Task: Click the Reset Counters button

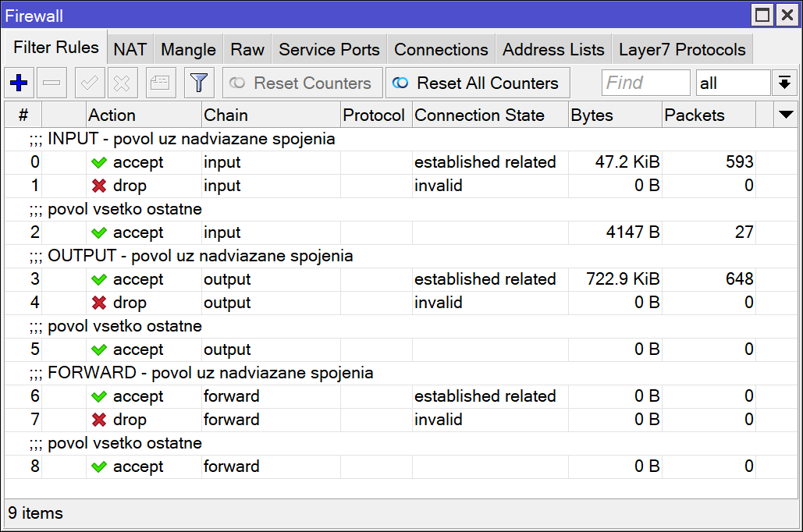Action: point(302,82)
